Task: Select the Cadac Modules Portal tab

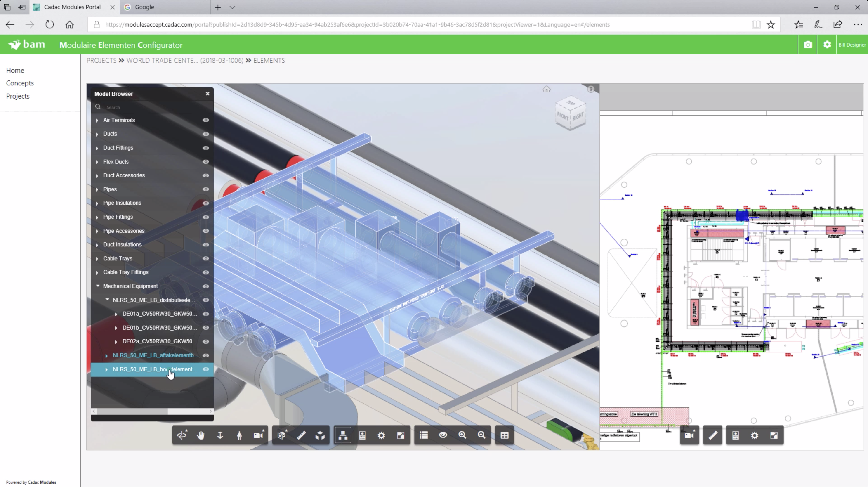Action: [72, 7]
